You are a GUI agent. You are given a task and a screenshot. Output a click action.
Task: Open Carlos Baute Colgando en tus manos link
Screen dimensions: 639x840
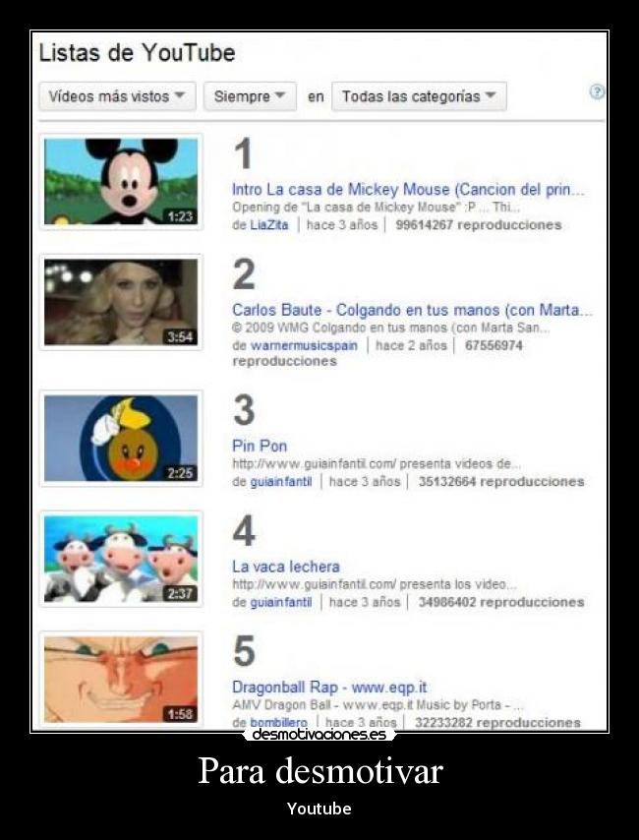tap(412, 310)
